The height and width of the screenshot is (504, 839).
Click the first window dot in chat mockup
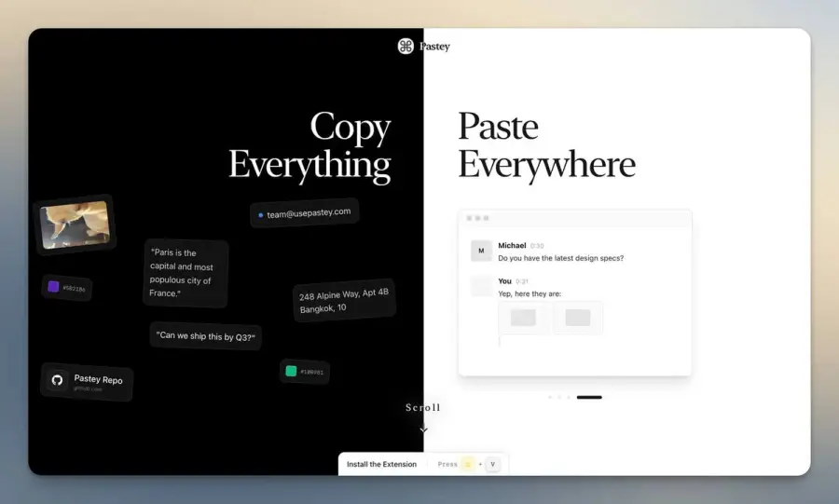pyautogui.click(x=469, y=218)
